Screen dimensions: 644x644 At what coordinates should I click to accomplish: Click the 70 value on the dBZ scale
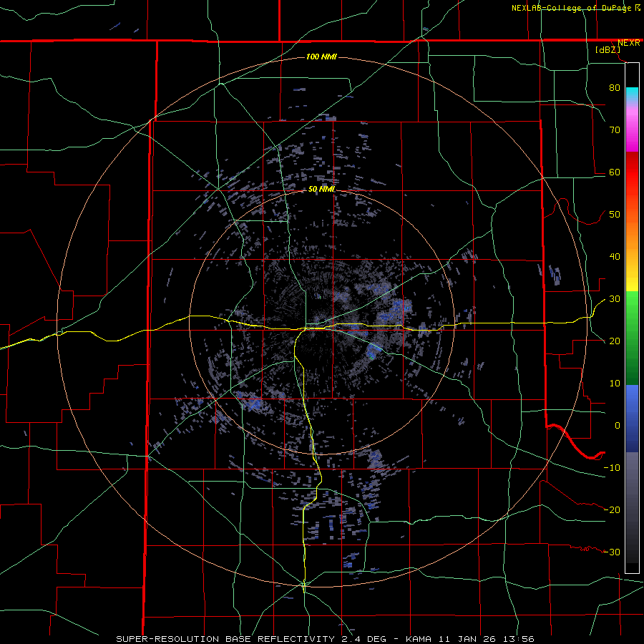[x=615, y=130]
